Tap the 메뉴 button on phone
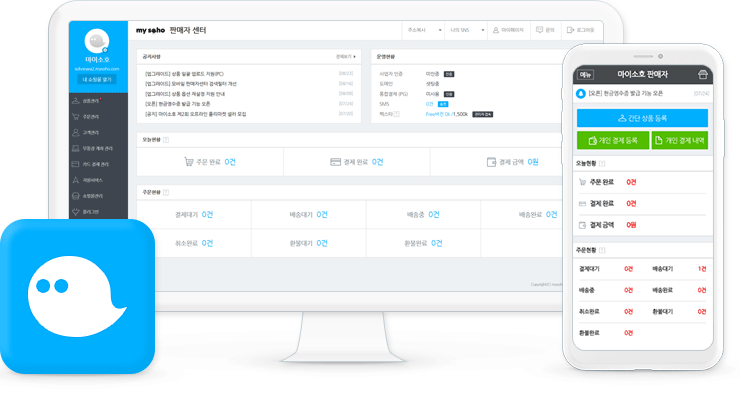 [586, 75]
